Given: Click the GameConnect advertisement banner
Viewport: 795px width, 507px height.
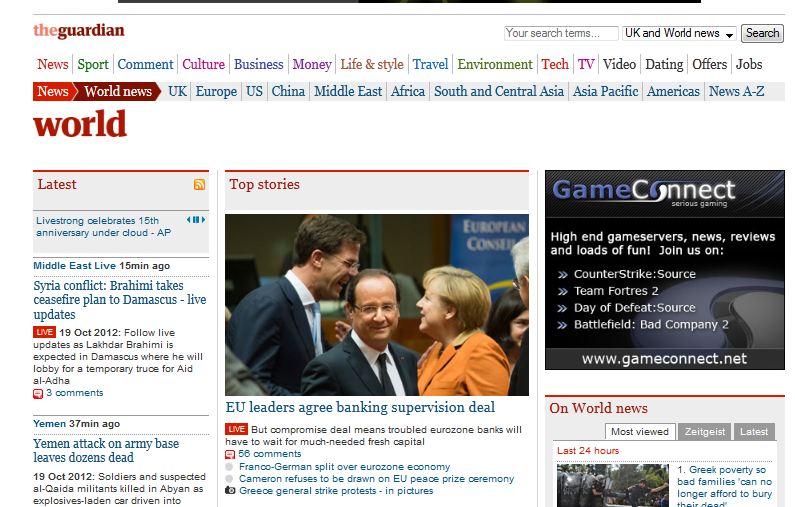Looking at the screenshot, I should tap(664, 270).
